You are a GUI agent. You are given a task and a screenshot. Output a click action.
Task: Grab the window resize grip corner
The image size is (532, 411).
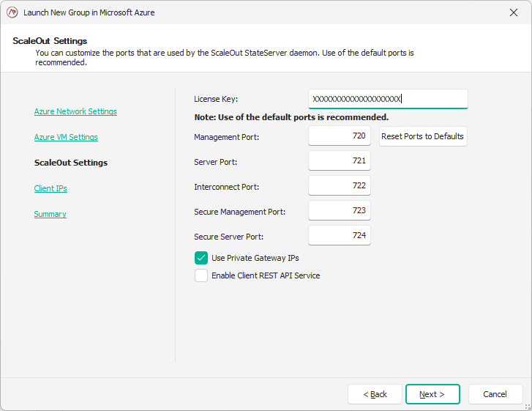[x=528, y=407]
